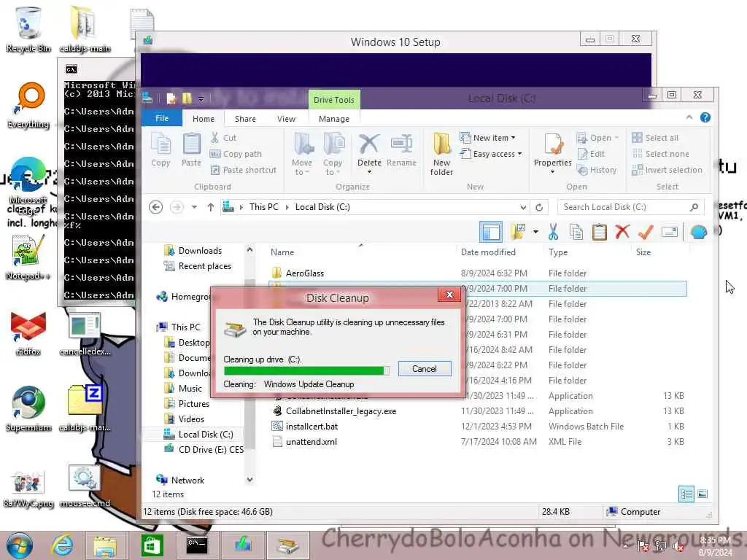The image size is (747, 560).
Task: Click the refresh button in address bar
Action: coord(539,207)
